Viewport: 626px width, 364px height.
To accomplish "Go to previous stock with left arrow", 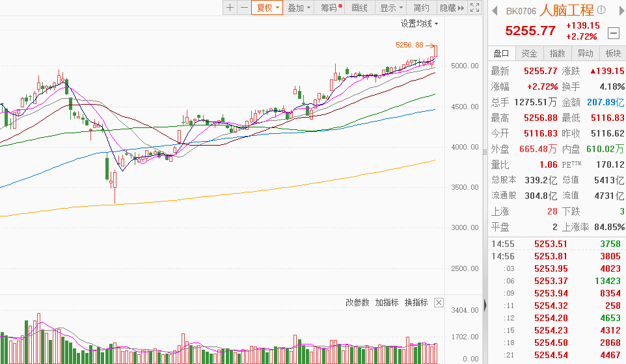I will pos(495,10).
